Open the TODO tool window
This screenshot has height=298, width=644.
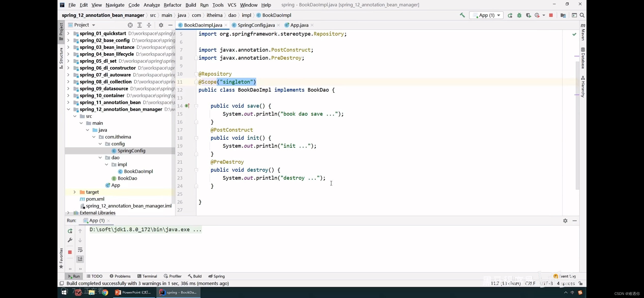[x=95, y=276]
